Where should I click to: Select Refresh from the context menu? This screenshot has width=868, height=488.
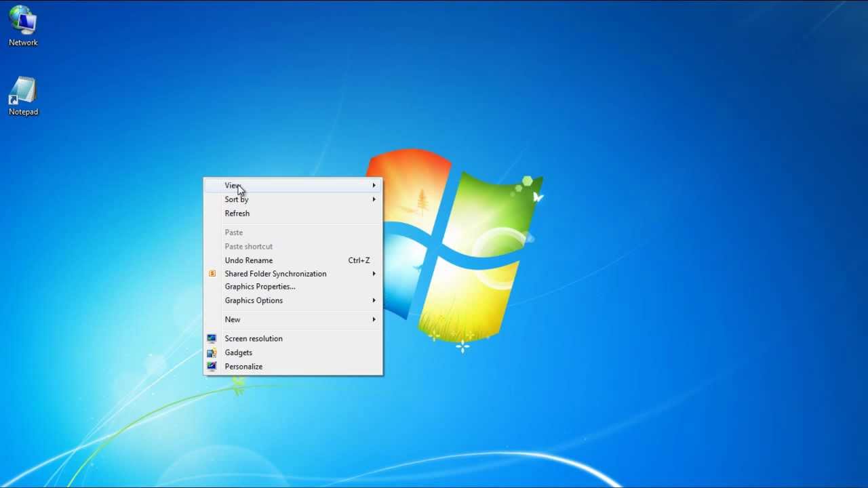[x=237, y=213]
